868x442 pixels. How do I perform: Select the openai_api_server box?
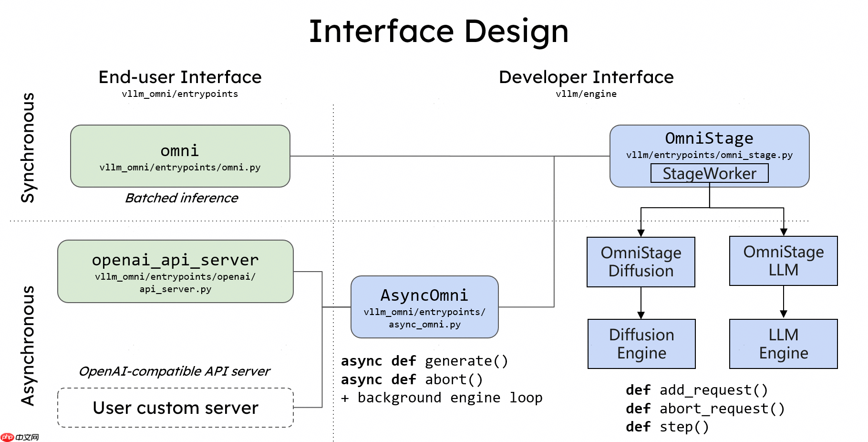click(x=175, y=271)
